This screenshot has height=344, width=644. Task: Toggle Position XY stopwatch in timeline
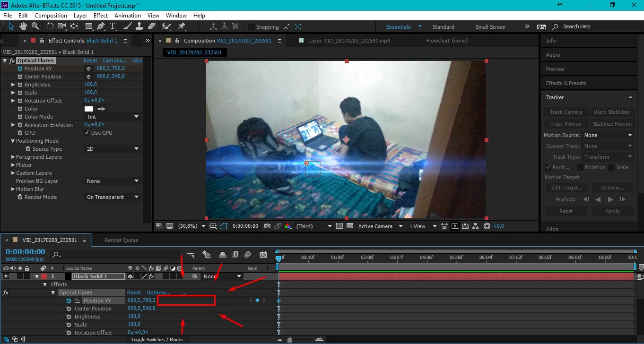coord(69,301)
